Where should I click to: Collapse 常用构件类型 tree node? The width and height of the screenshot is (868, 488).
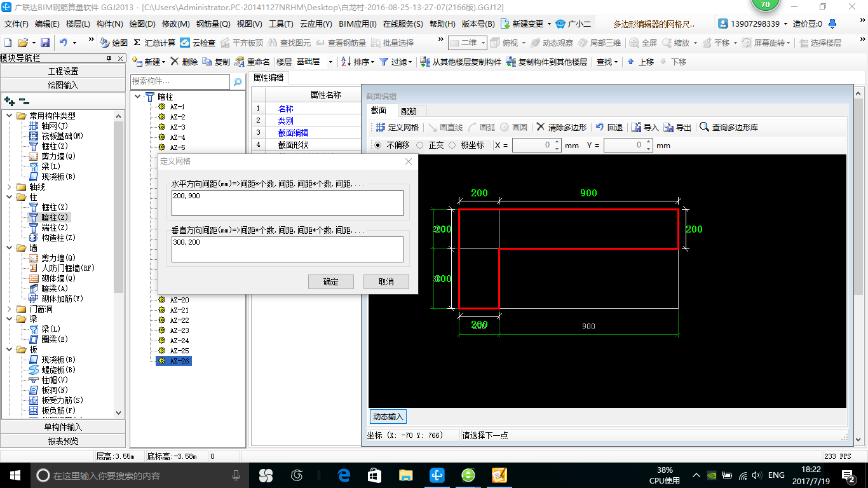[x=9, y=116]
